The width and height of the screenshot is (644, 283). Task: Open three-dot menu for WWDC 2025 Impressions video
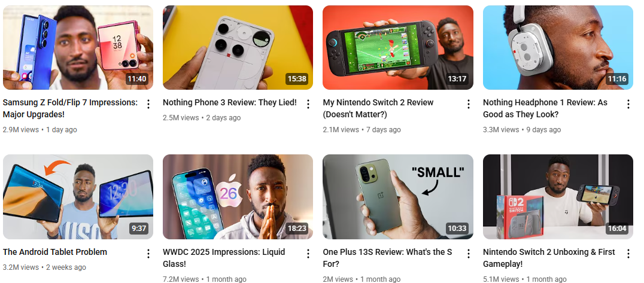308,254
